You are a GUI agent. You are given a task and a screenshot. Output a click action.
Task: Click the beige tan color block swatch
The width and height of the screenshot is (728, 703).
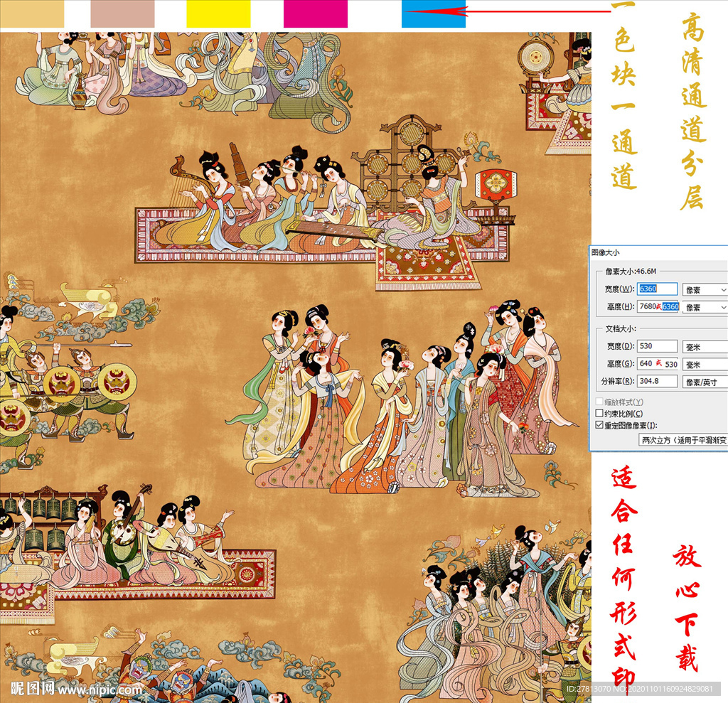[32, 14]
